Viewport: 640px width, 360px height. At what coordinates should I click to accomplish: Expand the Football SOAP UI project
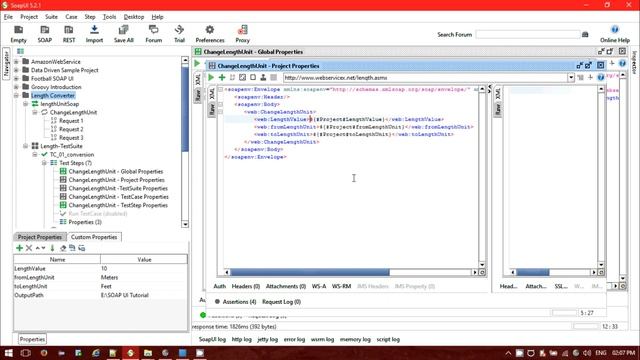click(x=16, y=78)
